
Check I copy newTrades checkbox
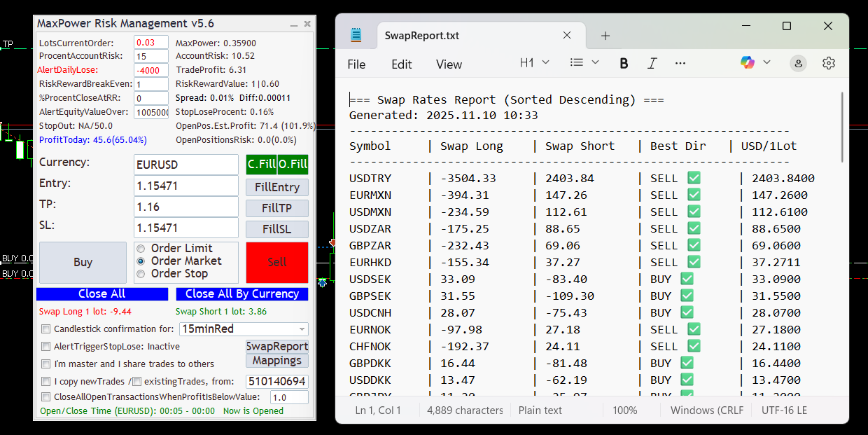click(46, 382)
